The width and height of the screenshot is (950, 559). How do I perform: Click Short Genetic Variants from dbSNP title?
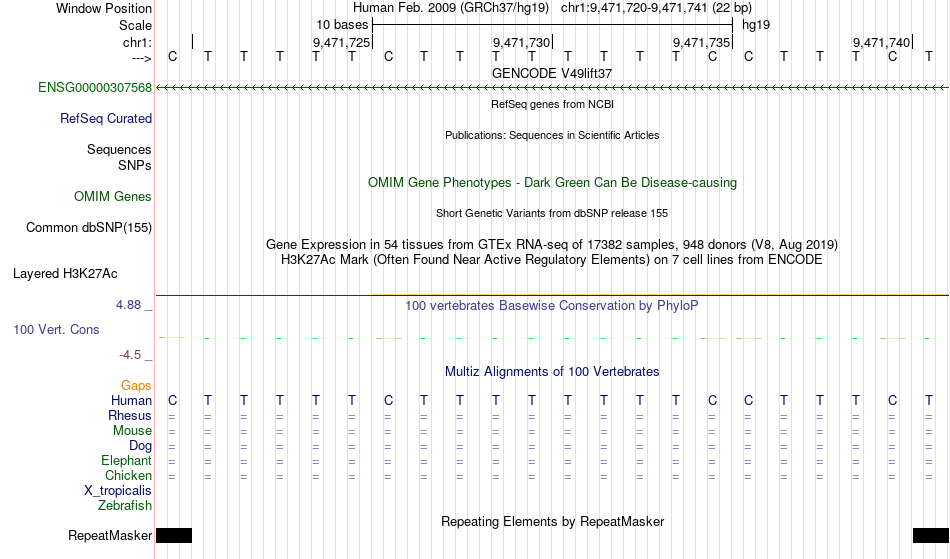click(552, 213)
